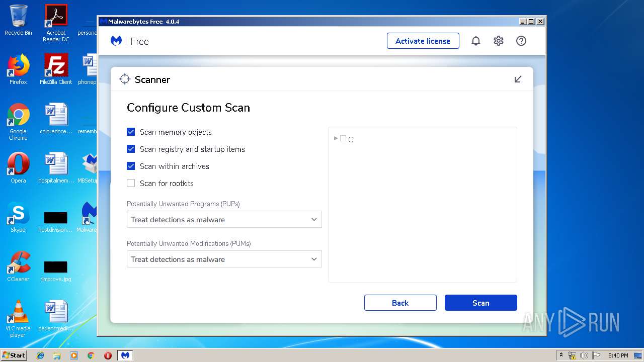The image size is (644, 362).
Task: Open the Opera desktop shortcut
Action: coord(18,168)
